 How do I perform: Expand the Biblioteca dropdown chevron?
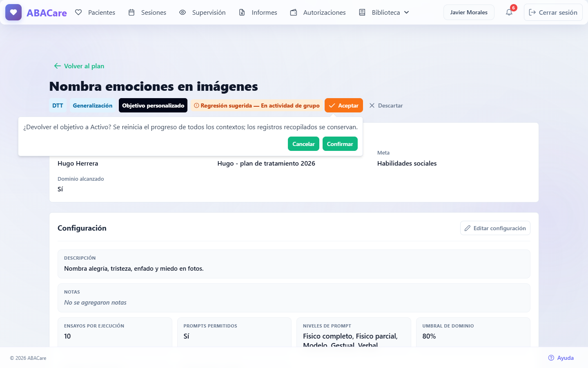(x=407, y=12)
